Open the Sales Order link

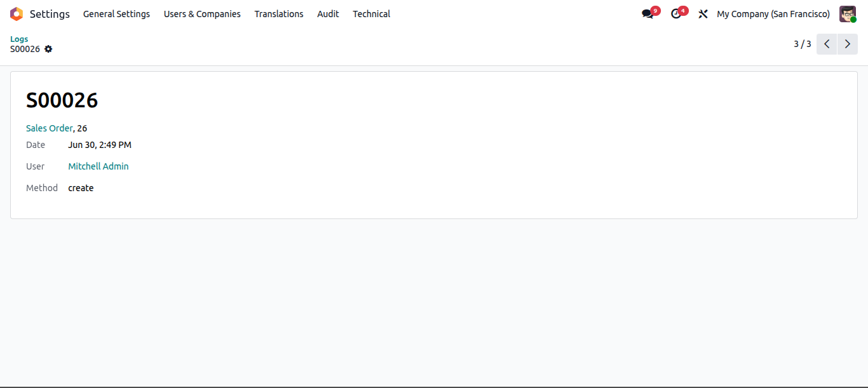pyautogui.click(x=50, y=128)
